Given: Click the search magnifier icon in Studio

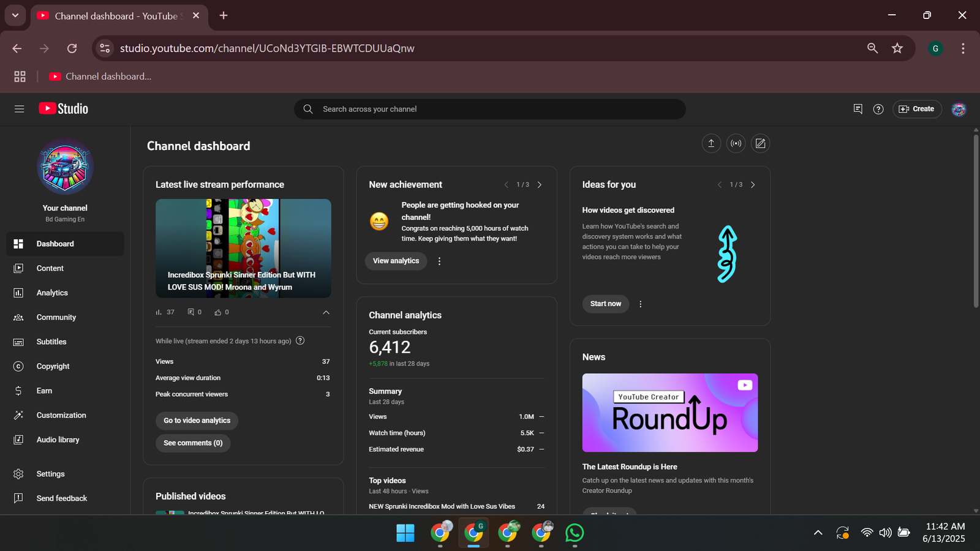Looking at the screenshot, I should pos(308,109).
